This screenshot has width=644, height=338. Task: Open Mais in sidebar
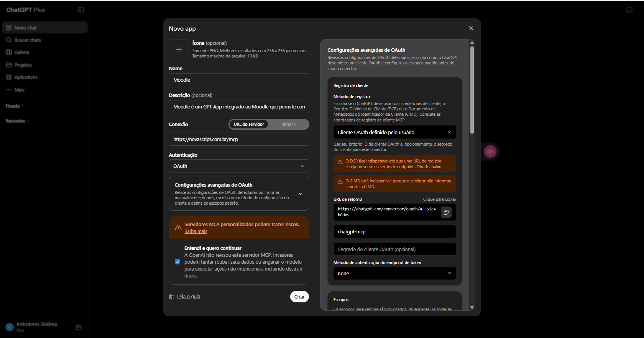pos(45,90)
